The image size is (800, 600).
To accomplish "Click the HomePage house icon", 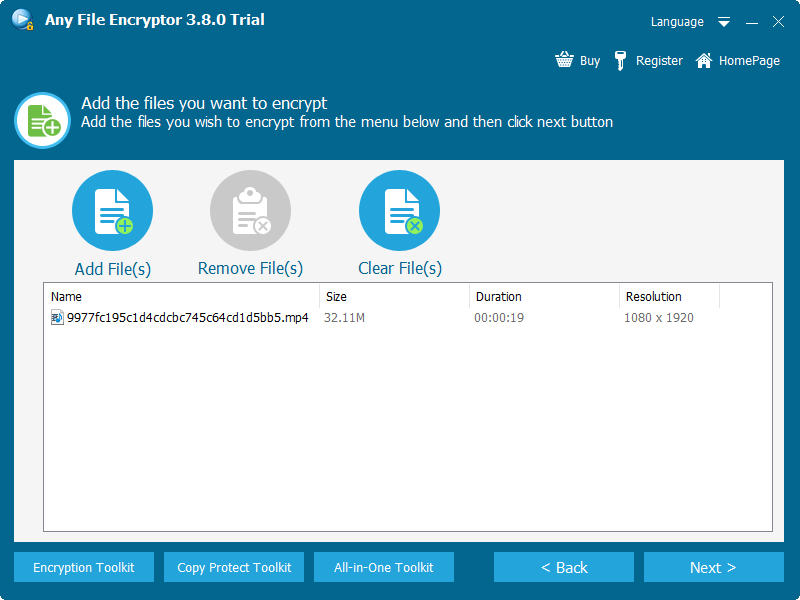I will point(704,60).
